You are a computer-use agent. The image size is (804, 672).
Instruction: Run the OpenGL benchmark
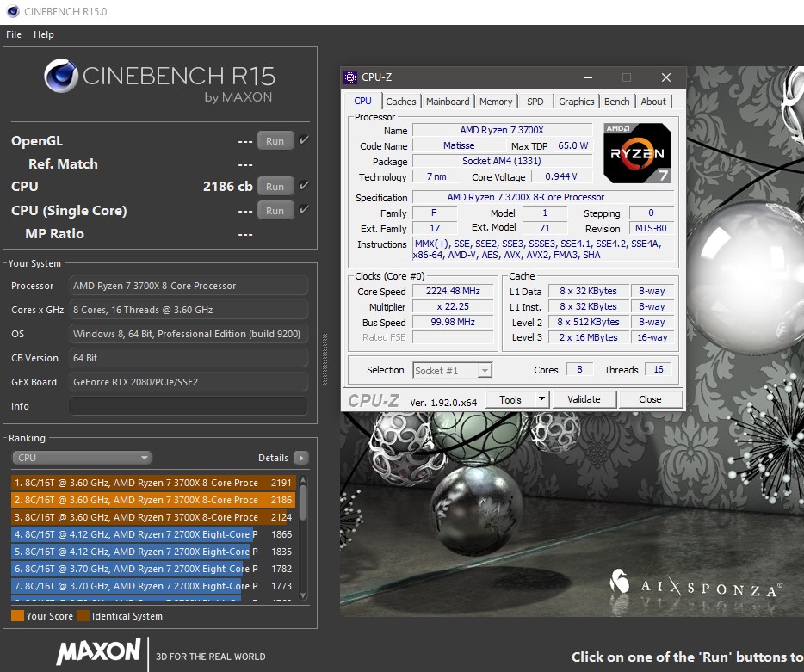[275, 141]
